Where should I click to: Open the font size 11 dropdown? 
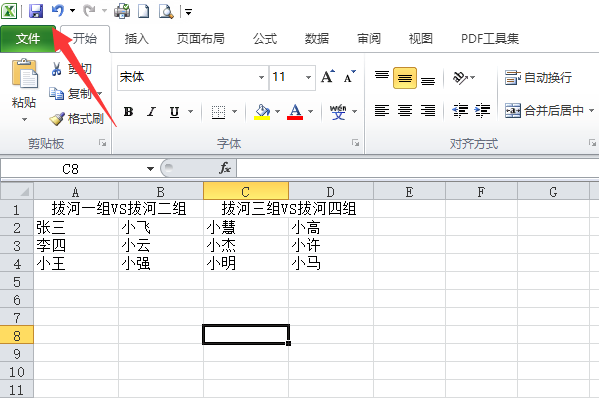point(308,78)
